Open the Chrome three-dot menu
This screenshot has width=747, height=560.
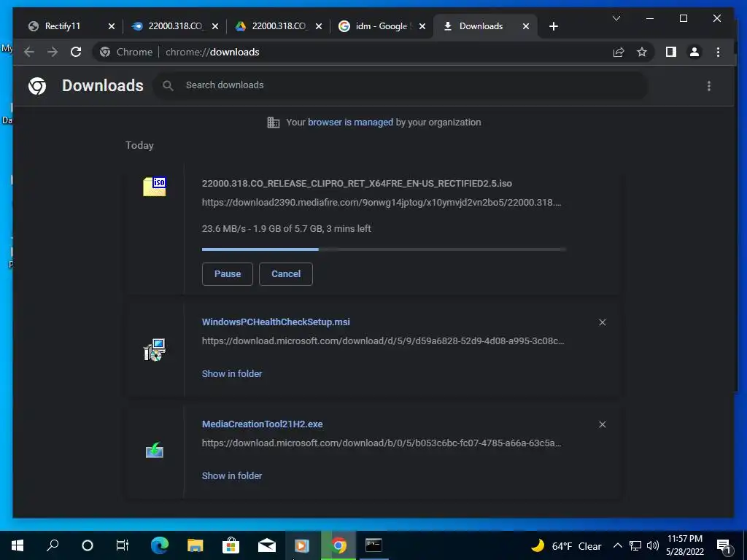pos(718,52)
